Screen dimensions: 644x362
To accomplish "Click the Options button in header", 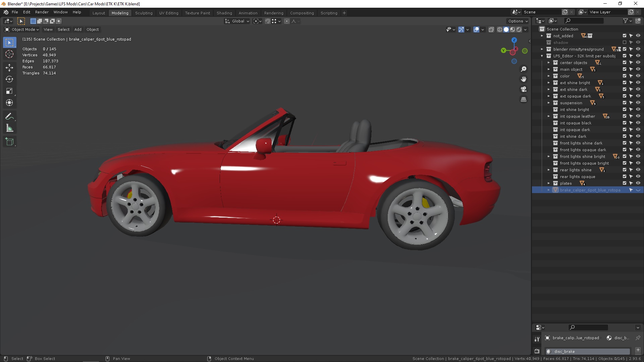I will (x=518, y=21).
